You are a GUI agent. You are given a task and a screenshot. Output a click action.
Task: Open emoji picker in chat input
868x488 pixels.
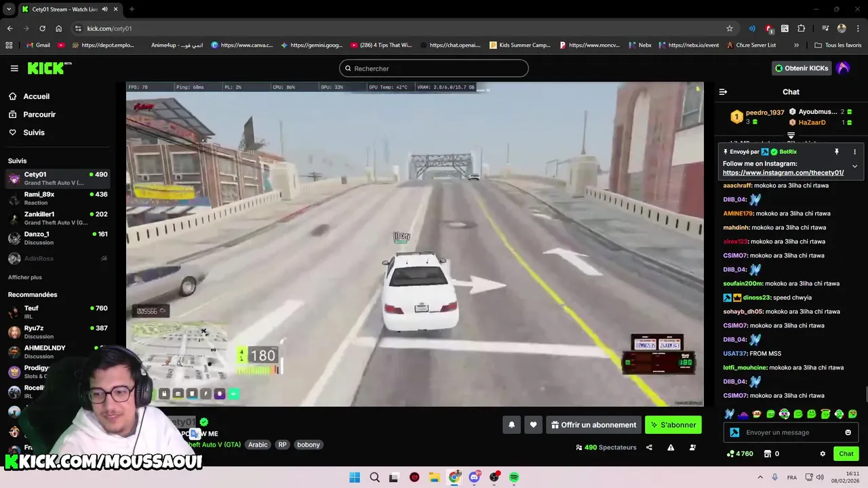[x=848, y=432]
